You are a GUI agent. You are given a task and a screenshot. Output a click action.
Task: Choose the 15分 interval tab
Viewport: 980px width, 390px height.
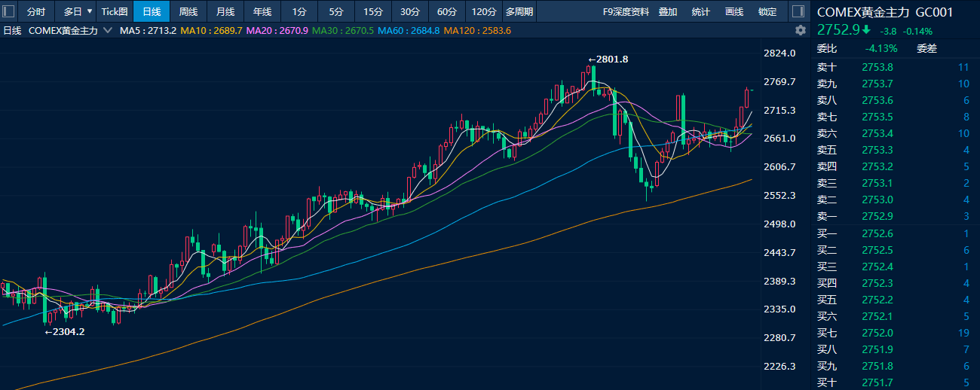[373, 11]
